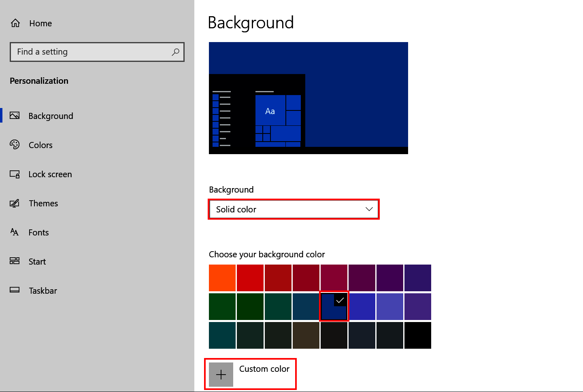The image size is (583, 392).
Task: Select the Themes settings icon
Action: point(15,203)
